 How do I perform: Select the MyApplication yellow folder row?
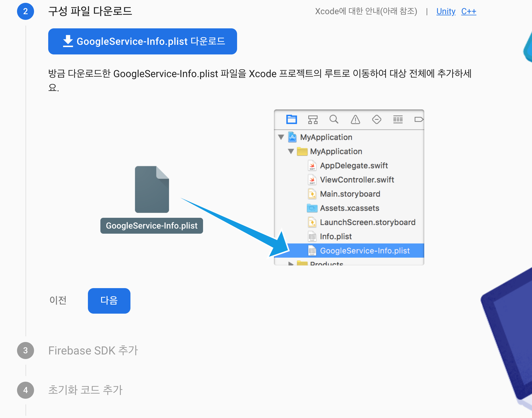(349, 151)
